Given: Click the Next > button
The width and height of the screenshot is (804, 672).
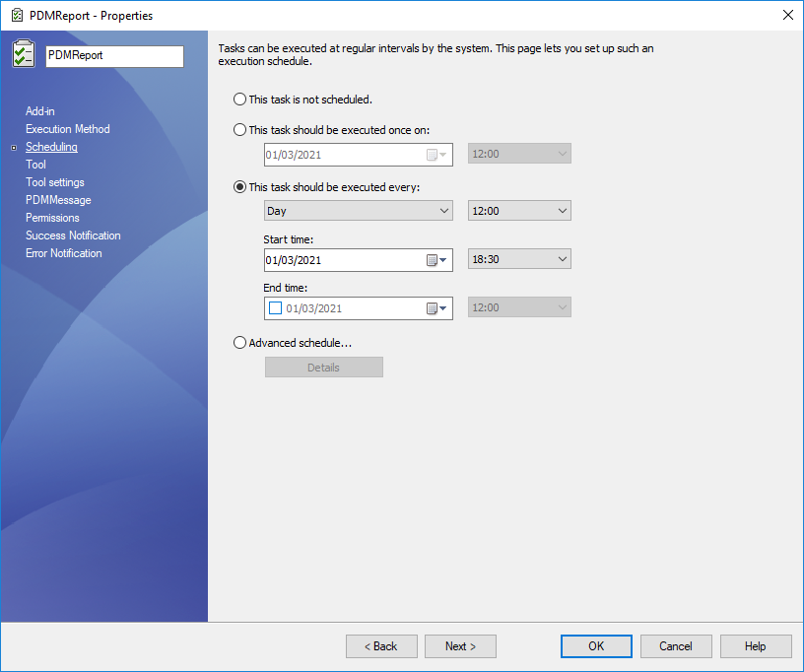Looking at the screenshot, I should tap(460, 646).
